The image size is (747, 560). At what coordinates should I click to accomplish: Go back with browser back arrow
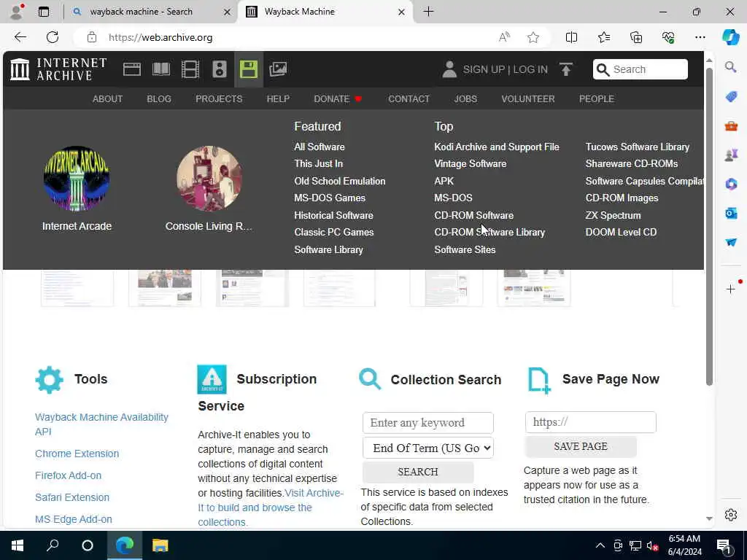point(20,37)
